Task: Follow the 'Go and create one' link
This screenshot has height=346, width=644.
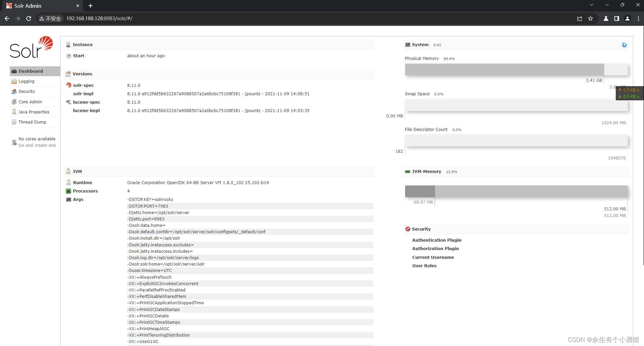Action: pyautogui.click(x=37, y=145)
